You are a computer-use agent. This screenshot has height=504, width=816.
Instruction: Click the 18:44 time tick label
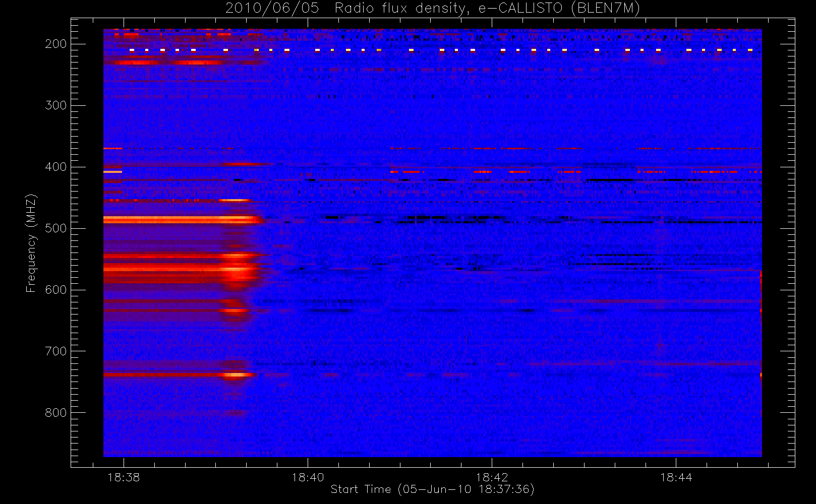point(676,477)
